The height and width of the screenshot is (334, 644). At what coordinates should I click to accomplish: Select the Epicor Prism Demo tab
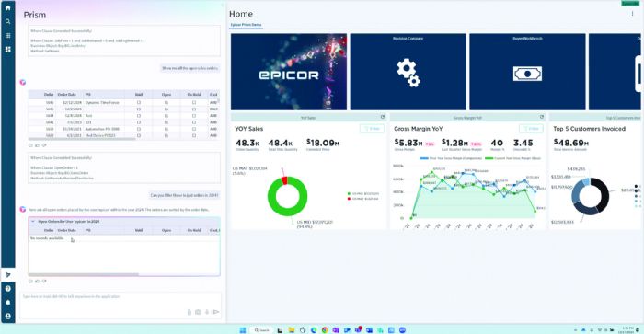246,25
